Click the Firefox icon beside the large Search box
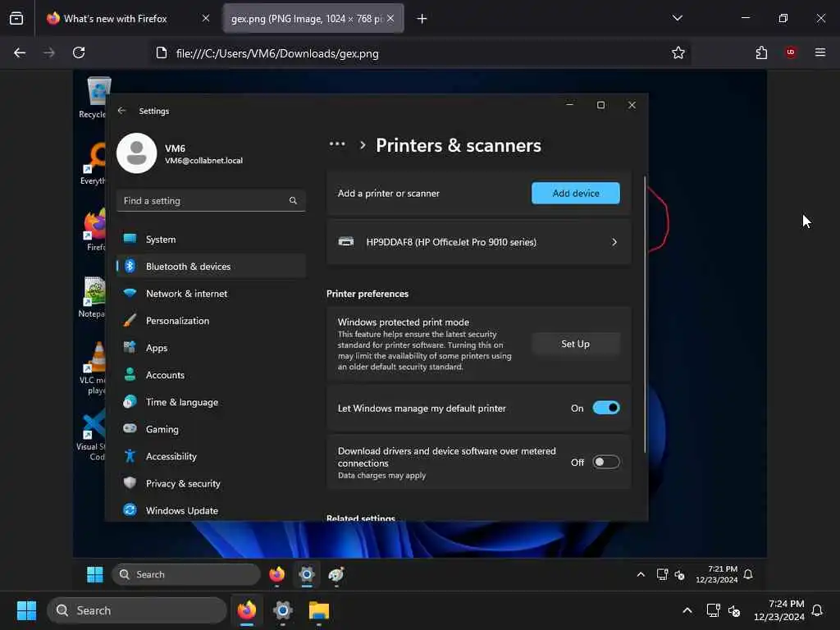 pos(247,610)
